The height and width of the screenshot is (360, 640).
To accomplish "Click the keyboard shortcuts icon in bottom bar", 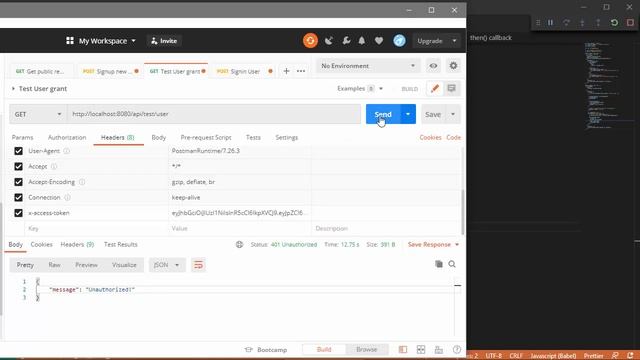I will pos(439,349).
